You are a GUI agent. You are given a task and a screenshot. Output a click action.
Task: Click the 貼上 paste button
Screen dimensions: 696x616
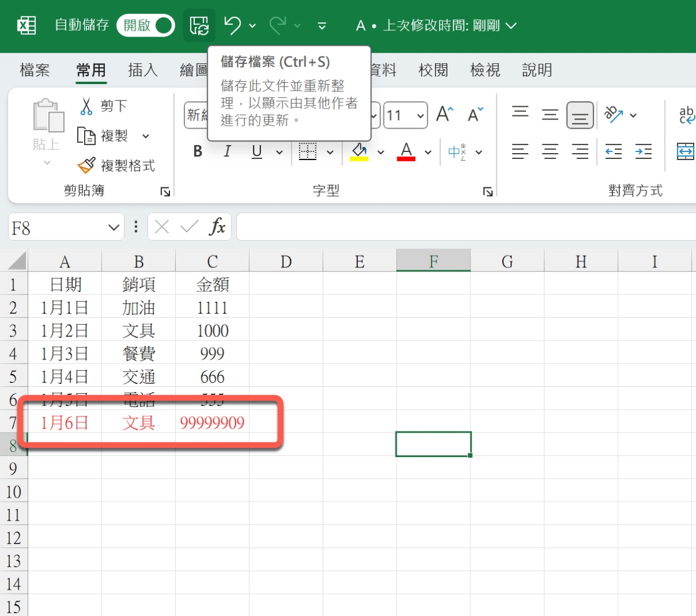pyautogui.click(x=46, y=124)
